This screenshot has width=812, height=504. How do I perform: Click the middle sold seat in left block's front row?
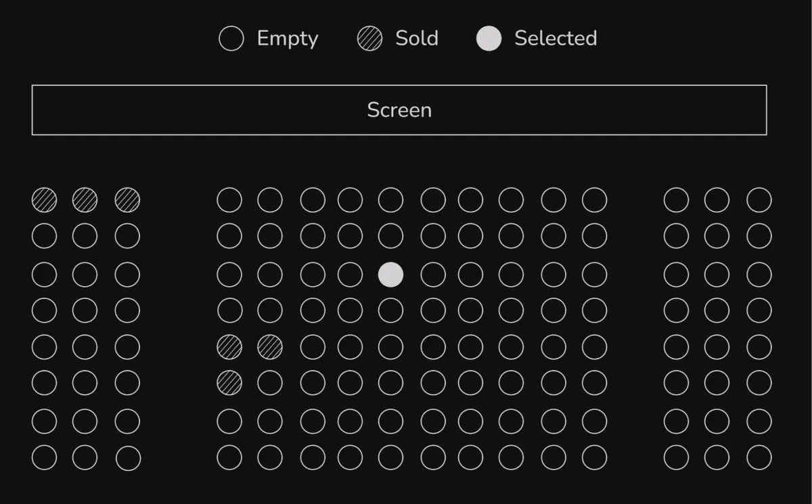[x=85, y=200]
